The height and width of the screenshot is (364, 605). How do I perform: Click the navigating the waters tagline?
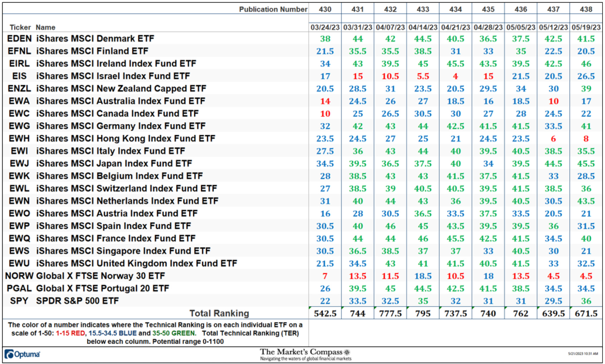306,359
